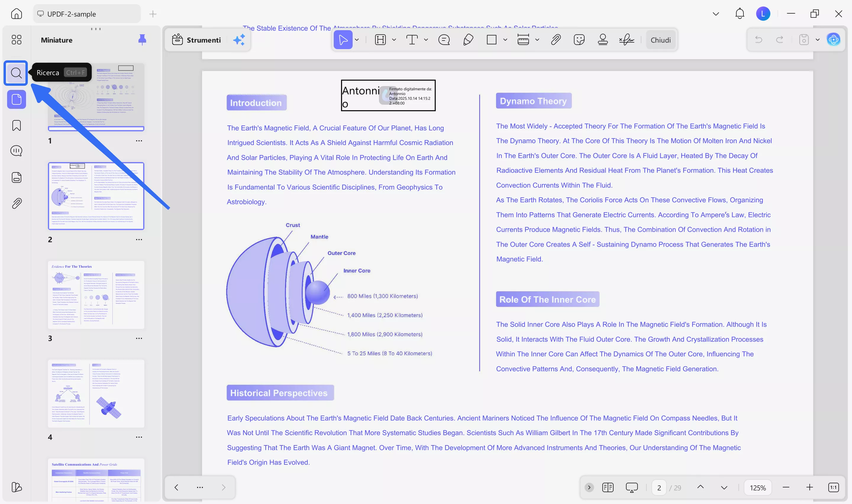Open the UPDF AI assistant icon
Image resolution: width=852 pixels, height=504 pixels.
pyautogui.click(x=834, y=40)
